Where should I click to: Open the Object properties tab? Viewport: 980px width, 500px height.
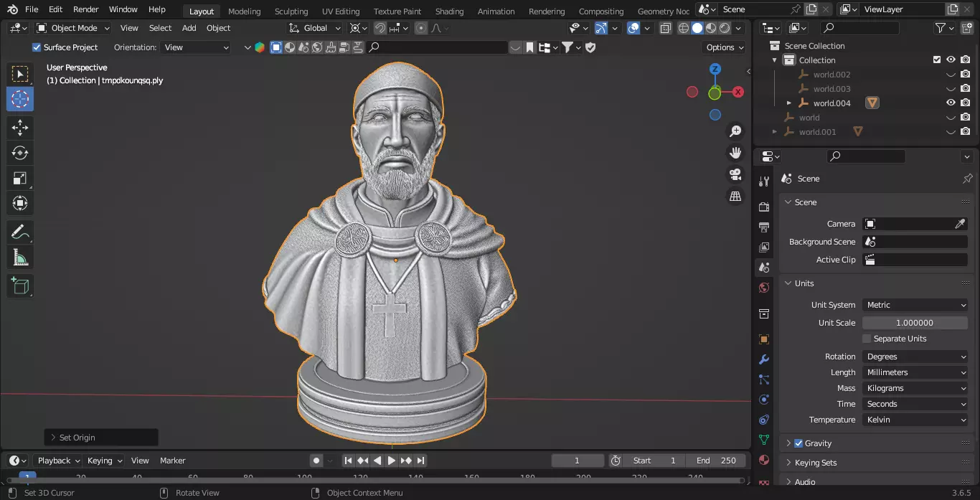(764, 339)
